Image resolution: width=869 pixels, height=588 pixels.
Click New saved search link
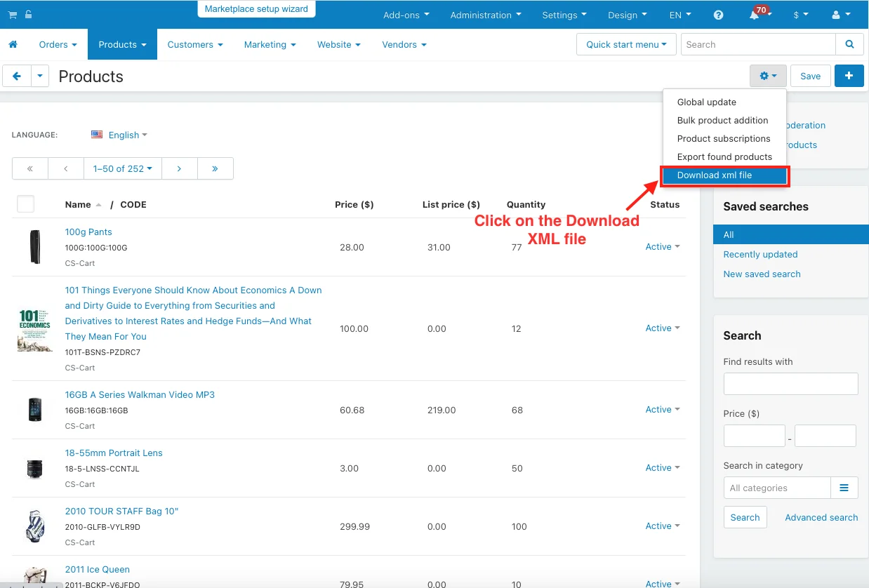pos(762,274)
